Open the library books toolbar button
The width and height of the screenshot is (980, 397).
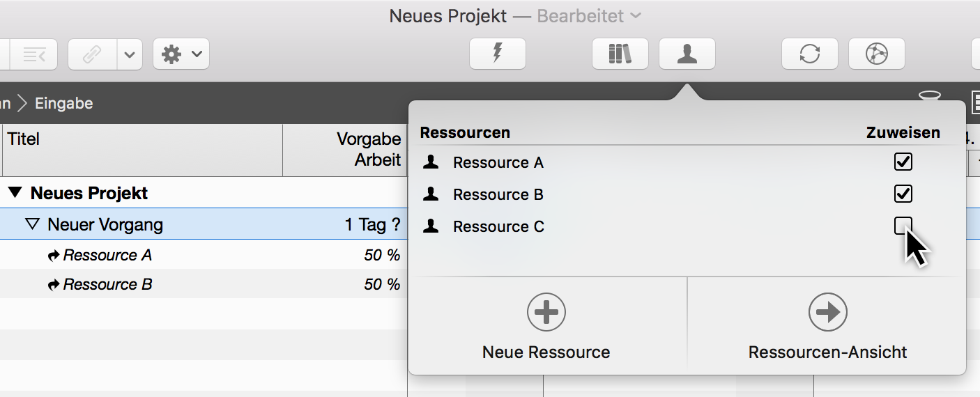point(620,54)
